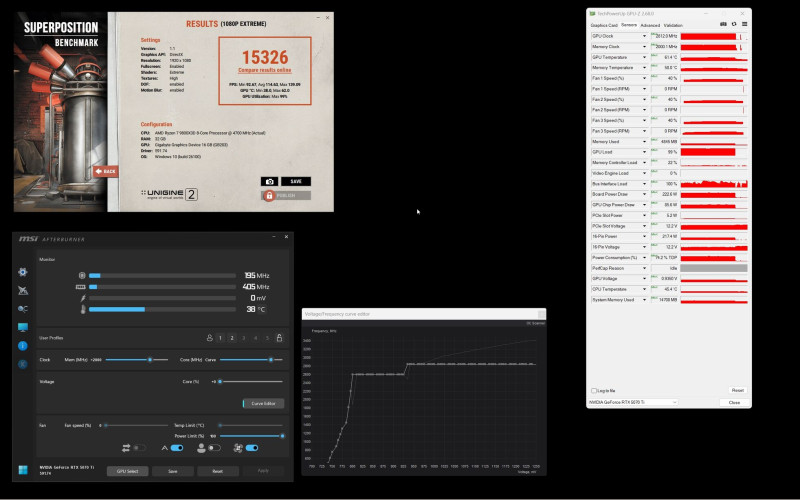Image resolution: width=800 pixels, height=500 pixels.
Task: Click the GPU-Z refresh icon
Action: [x=734, y=24]
